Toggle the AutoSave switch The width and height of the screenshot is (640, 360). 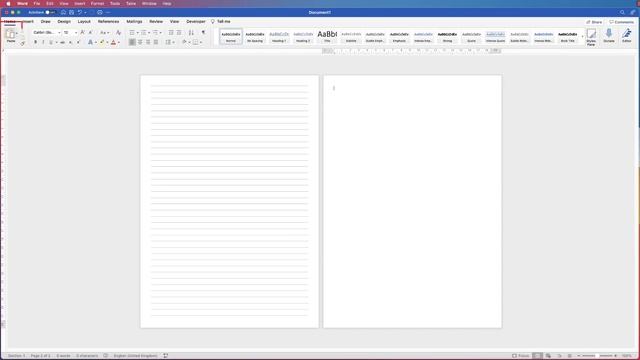(x=50, y=12)
